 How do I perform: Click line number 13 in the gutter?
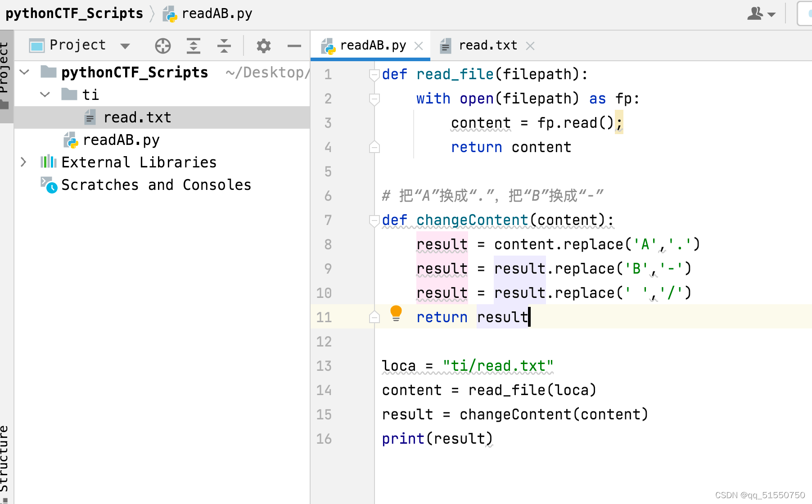(324, 366)
